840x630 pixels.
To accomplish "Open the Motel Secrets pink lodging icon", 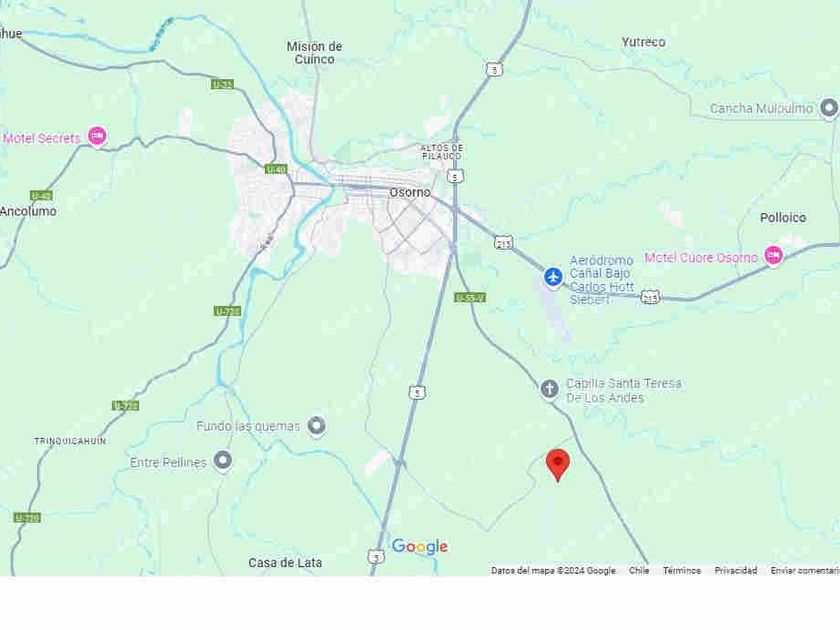I will coord(97,136).
